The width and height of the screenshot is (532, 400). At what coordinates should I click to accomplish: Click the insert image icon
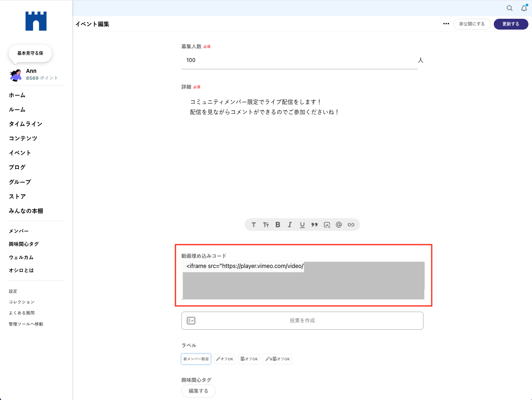327,225
